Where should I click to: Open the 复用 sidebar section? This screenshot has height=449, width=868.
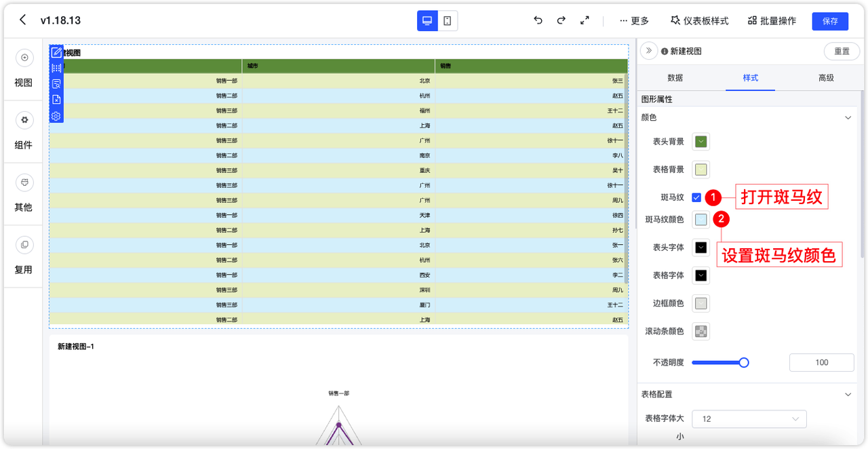24,256
